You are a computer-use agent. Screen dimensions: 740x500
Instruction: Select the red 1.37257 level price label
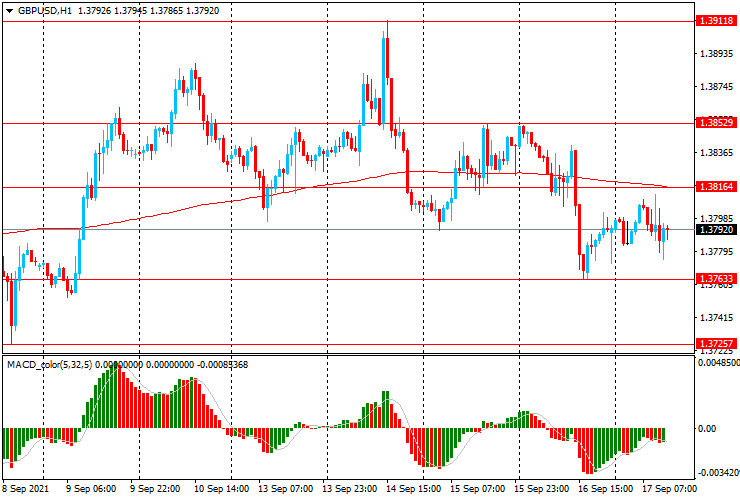click(716, 344)
